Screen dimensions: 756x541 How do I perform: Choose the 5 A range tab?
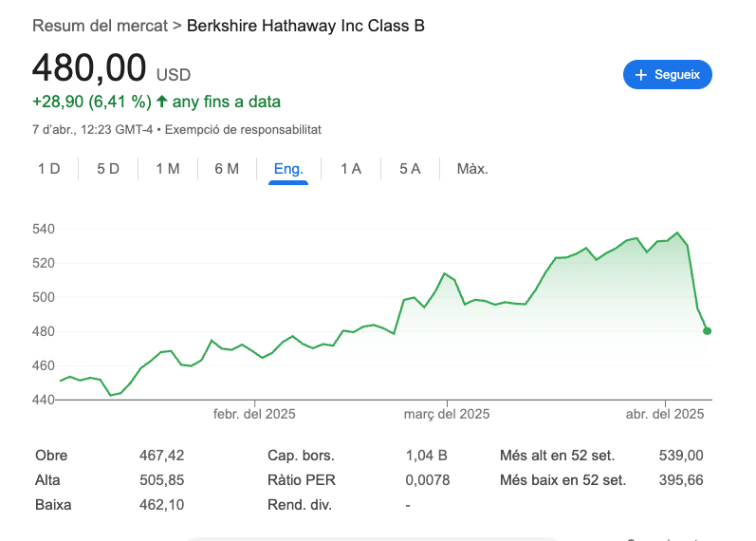(x=410, y=169)
